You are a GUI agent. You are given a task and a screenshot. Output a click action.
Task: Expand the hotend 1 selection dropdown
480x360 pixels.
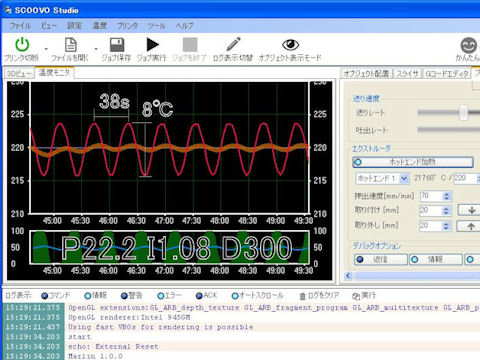click(404, 179)
